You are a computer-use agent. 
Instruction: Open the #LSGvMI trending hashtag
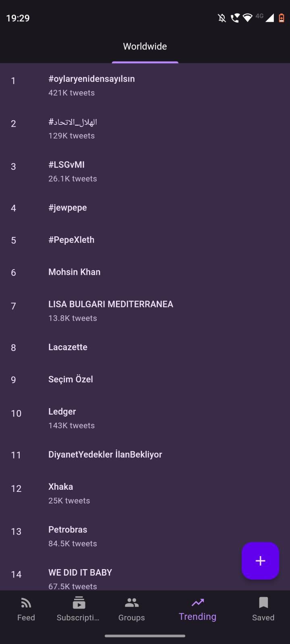(x=66, y=165)
